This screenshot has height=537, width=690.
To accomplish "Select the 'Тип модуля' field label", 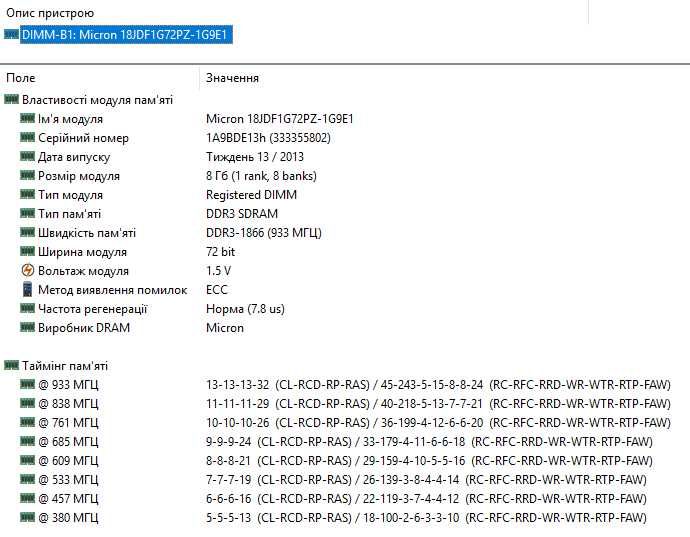I will (x=70, y=195).
